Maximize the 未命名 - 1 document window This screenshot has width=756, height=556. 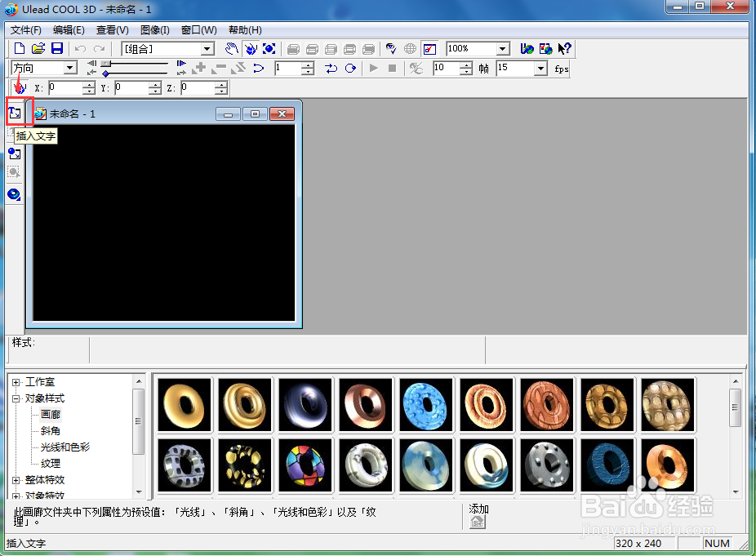pyautogui.click(x=255, y=114)
